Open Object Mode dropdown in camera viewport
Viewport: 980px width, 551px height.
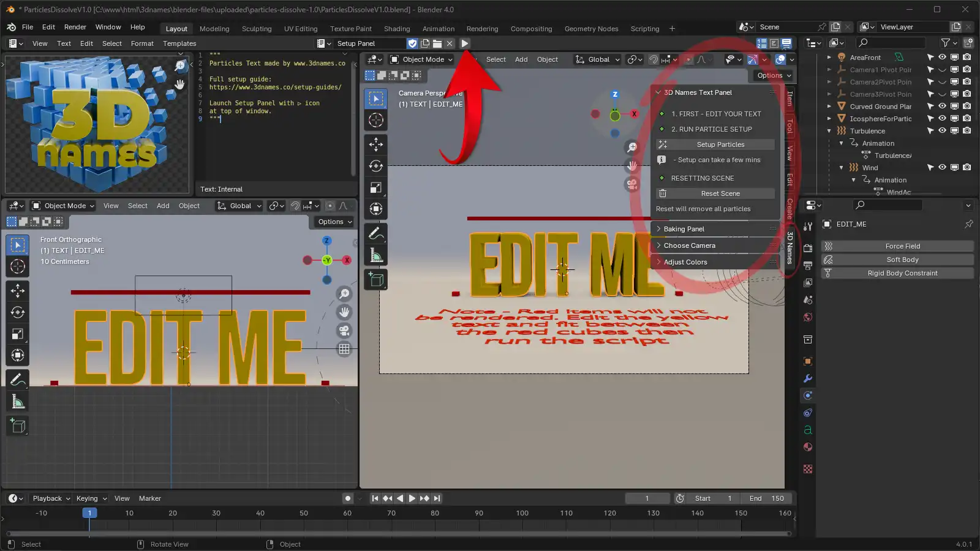point(422,59)
